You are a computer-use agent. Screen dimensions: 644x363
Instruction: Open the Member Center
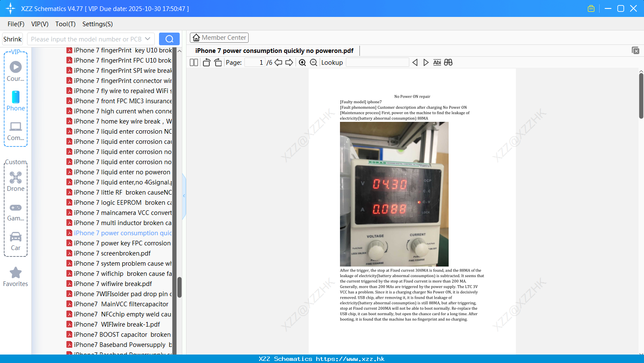click(219, 38)
